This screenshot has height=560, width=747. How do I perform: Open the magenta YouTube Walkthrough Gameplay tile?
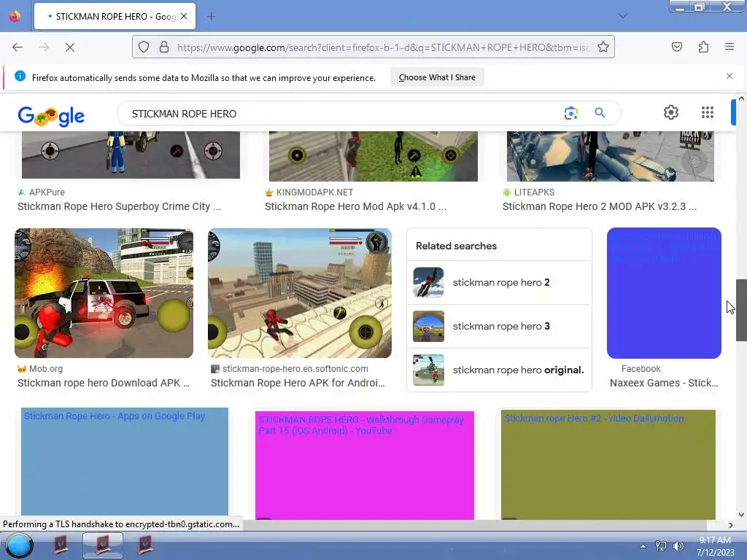point(365,465)
